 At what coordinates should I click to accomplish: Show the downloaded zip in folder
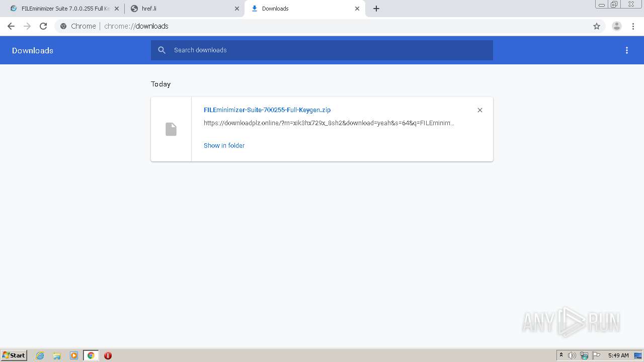pyautogui.click(x=224, y=145)
